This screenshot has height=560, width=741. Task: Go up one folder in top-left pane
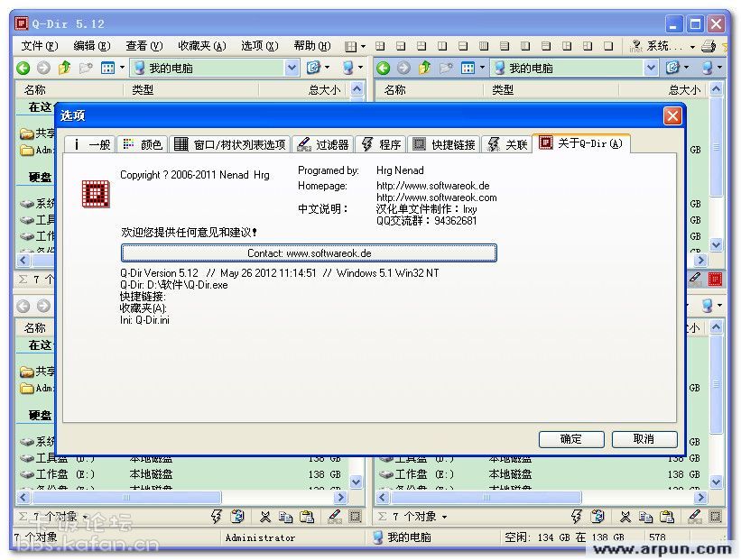click(65, 68)
